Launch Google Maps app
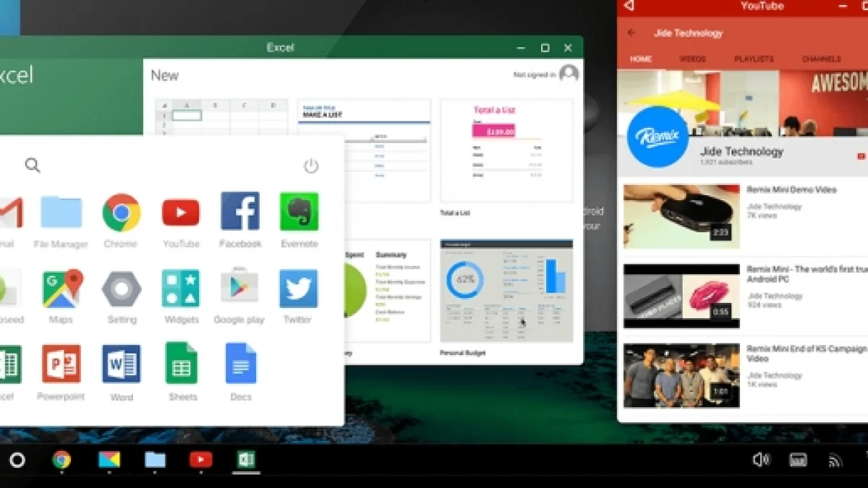The image size is (868, 488). coord(62,289)
